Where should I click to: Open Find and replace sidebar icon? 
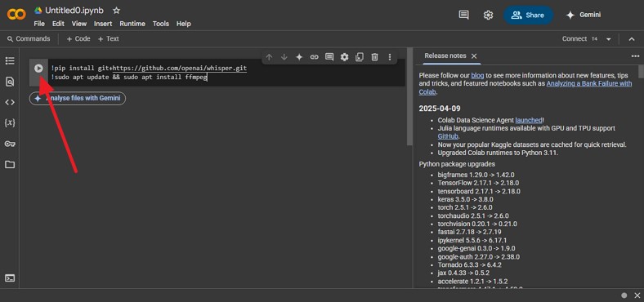pos(10,82)
